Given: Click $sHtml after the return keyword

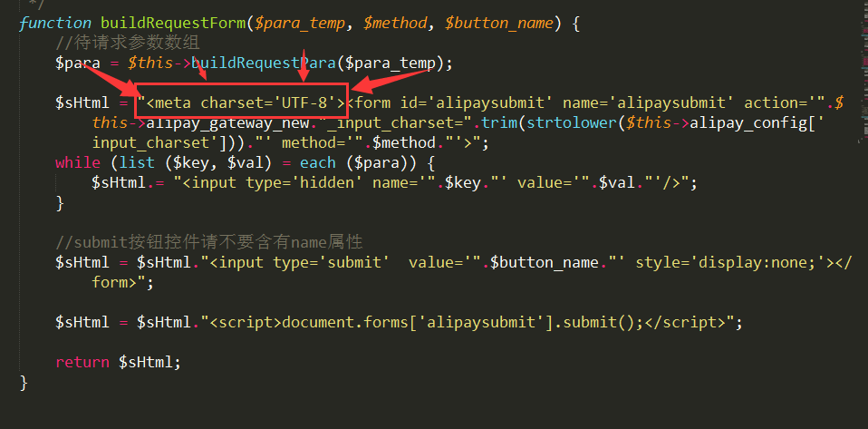Looking at the screenshot, I should (146, 363).
